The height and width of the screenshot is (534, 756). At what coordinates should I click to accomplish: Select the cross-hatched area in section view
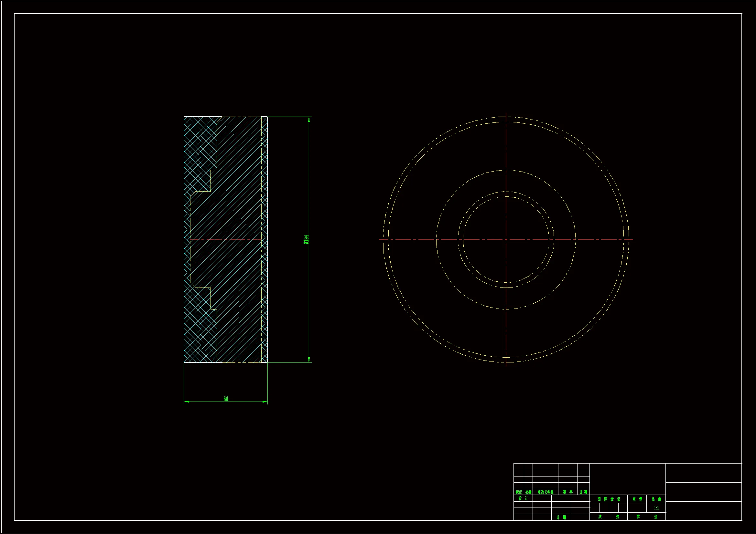(x=198, y=152)
